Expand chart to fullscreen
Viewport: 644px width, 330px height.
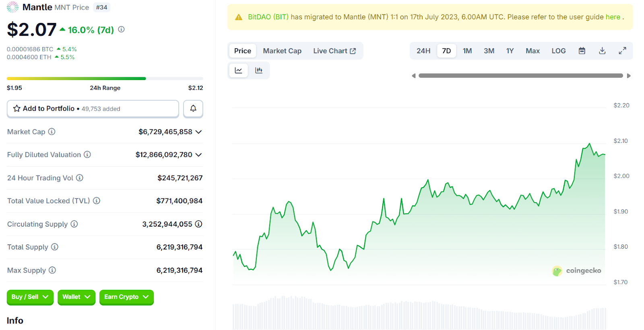(x=622, y=51)
